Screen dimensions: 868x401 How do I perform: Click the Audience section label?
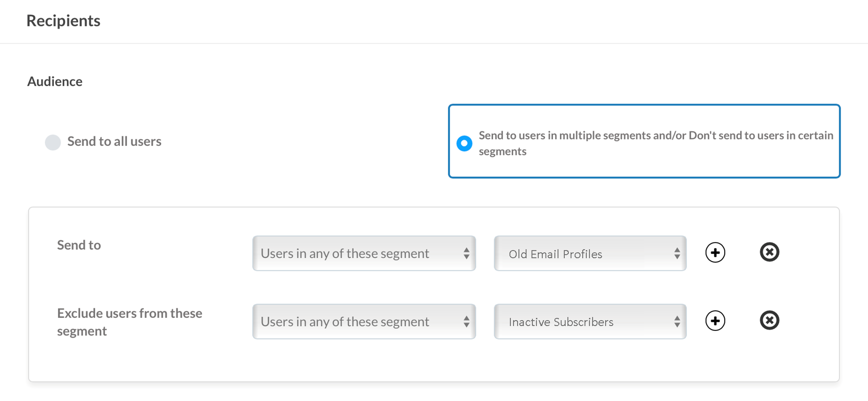(x=55, y=81)
